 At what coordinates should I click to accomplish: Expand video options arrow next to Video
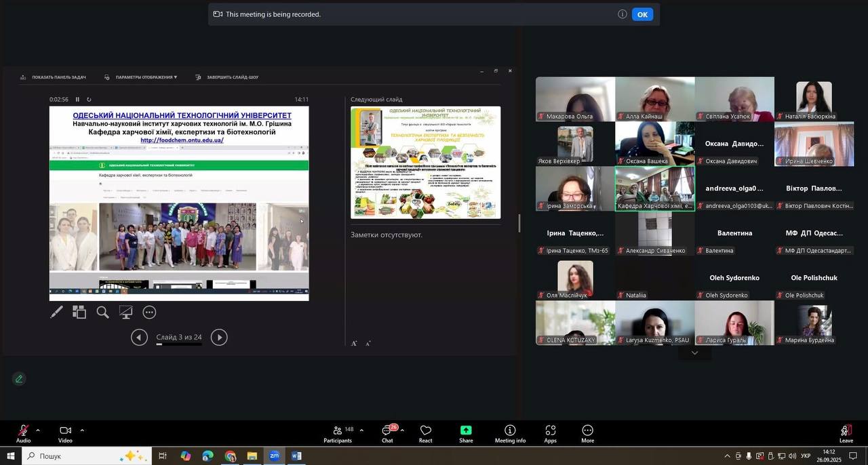[82, 430]
